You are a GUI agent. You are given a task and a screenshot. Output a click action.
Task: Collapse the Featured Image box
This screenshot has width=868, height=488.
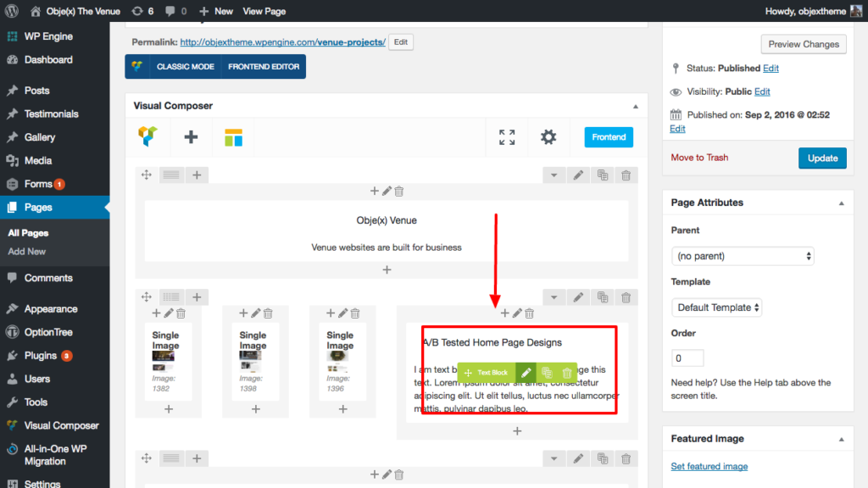[x=842, y=440]
